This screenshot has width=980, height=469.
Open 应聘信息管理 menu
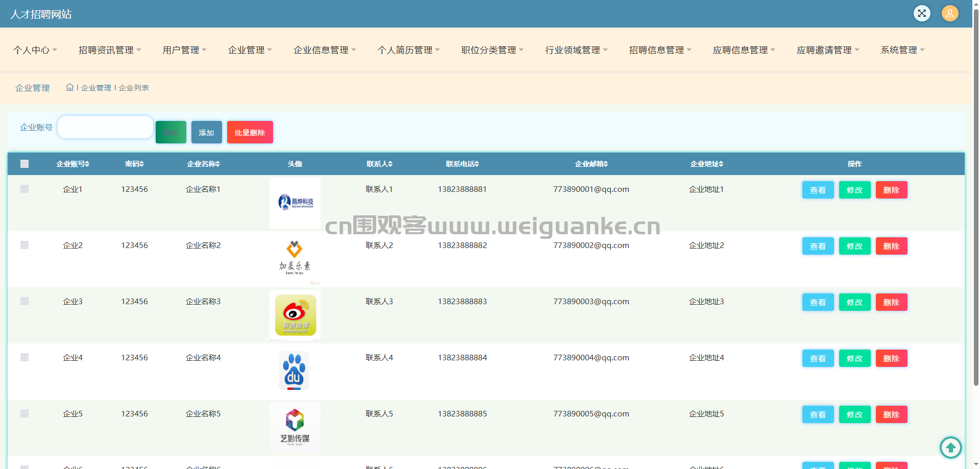pos(744,50)
